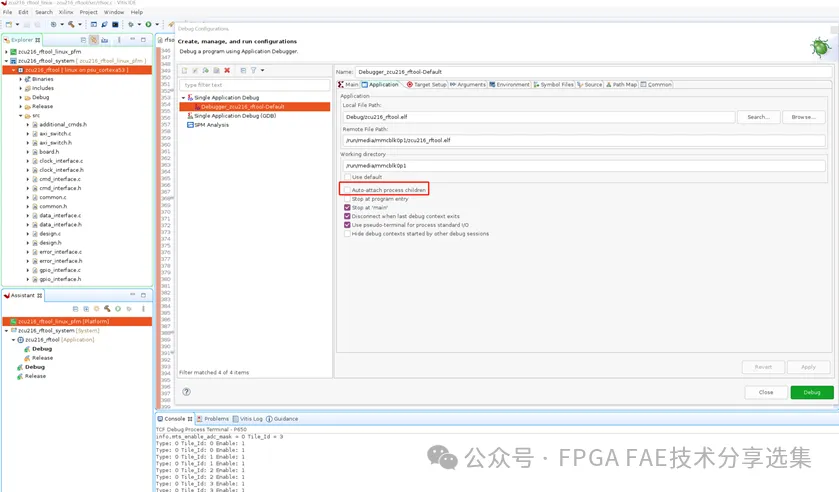This screenshot has height=492, width=839.
Task: Open the Run button dropdown arrow in the toolbar
Action: pyautogui.click(x=157, y=24)
